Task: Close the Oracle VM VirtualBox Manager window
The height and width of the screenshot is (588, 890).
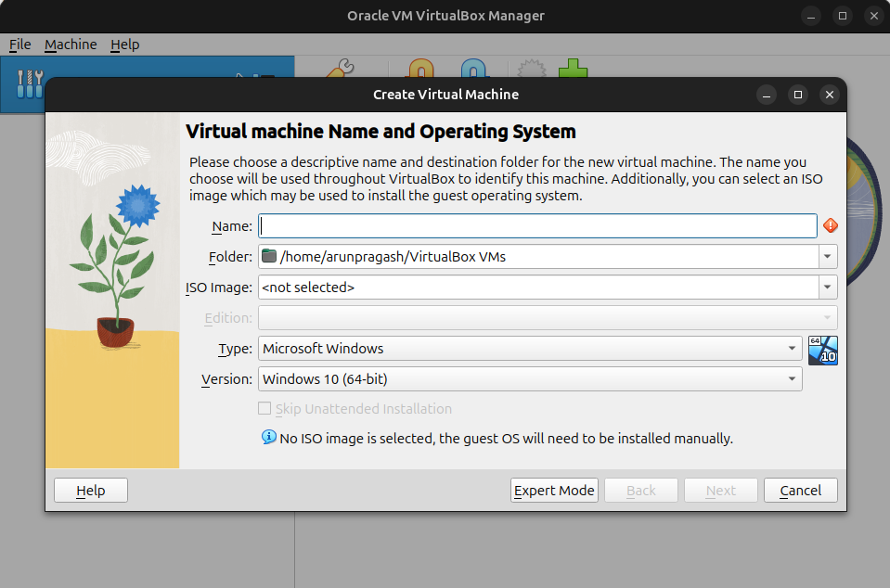Action: [874, 16]
